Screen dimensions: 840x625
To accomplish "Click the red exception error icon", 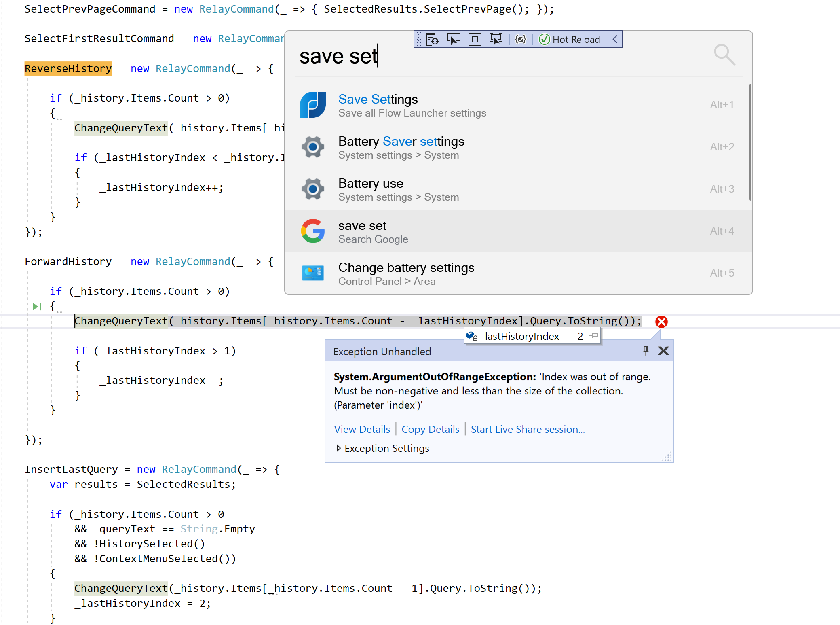I will [661, 322].
